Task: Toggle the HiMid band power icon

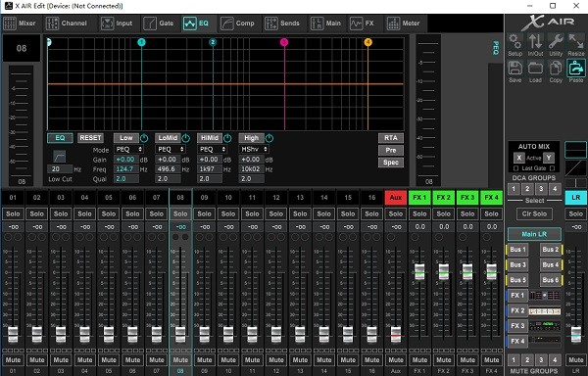Action: click(x=227, y=138)
